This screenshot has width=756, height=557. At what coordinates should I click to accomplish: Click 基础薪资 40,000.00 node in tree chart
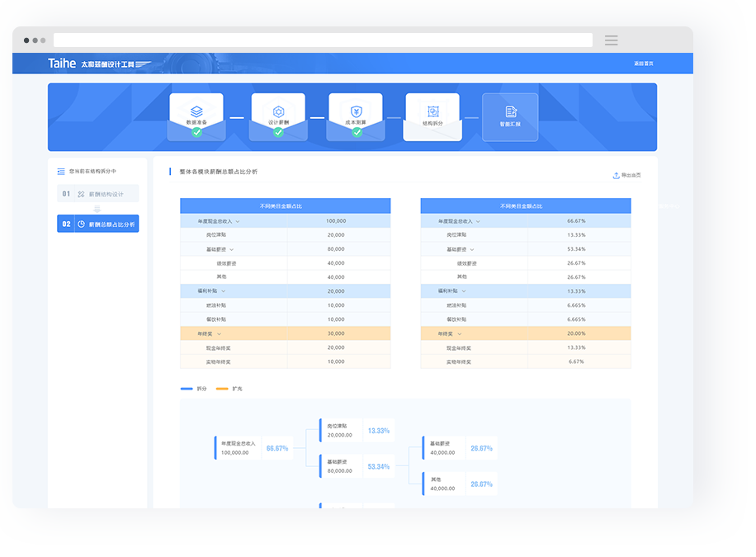(460, 448)
